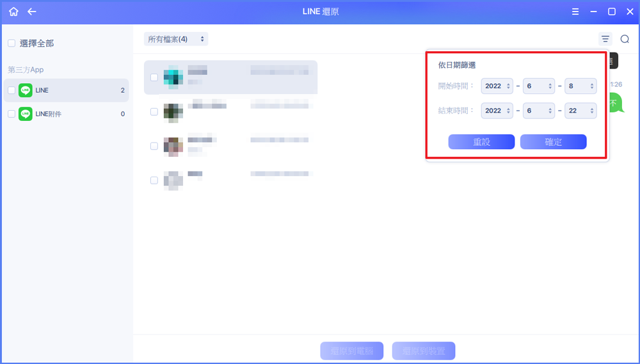Image resolution: width=640 pixels, height=364 pixels.
Task: Click the 重設 reset button
Action: click(x=481, y=142)
